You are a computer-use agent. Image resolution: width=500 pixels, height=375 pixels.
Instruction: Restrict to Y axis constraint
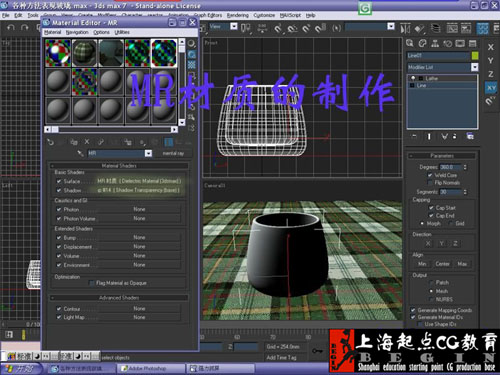(491, 61)
